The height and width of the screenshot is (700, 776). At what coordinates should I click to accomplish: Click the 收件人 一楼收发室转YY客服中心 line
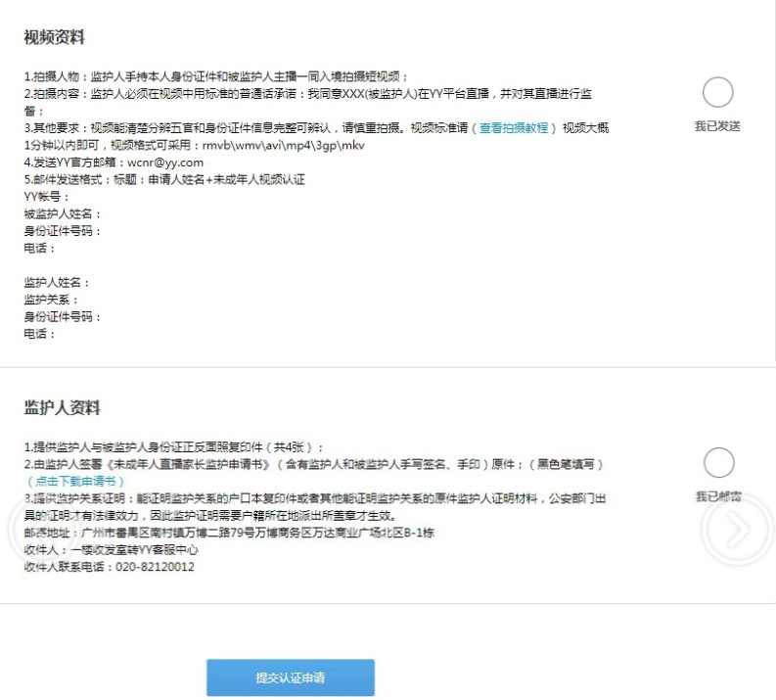[111, 550]
